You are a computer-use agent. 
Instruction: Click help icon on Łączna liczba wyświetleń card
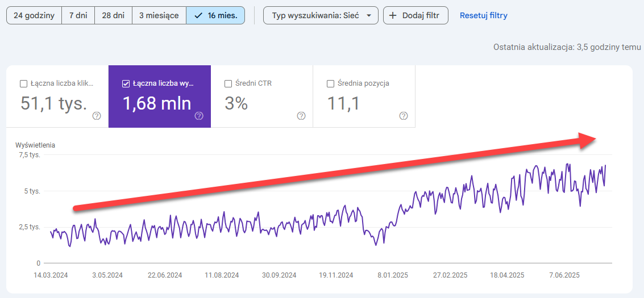click(199, 116)
